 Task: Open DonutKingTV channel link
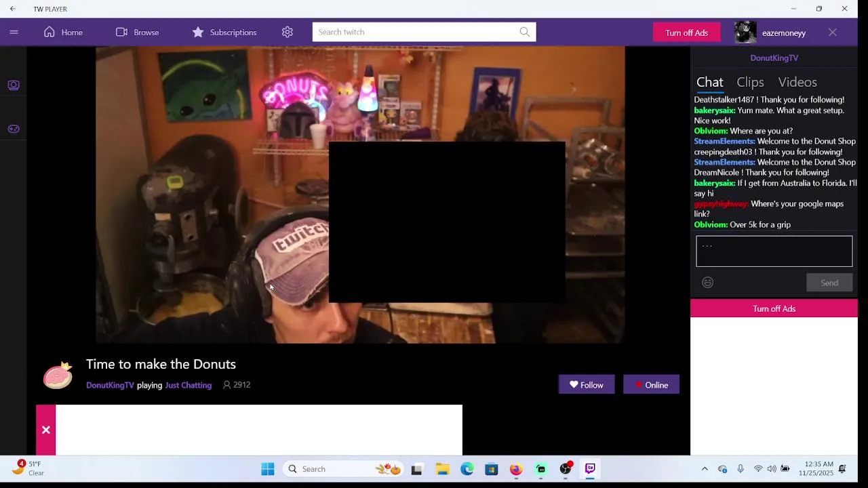[x=110, y=385]
